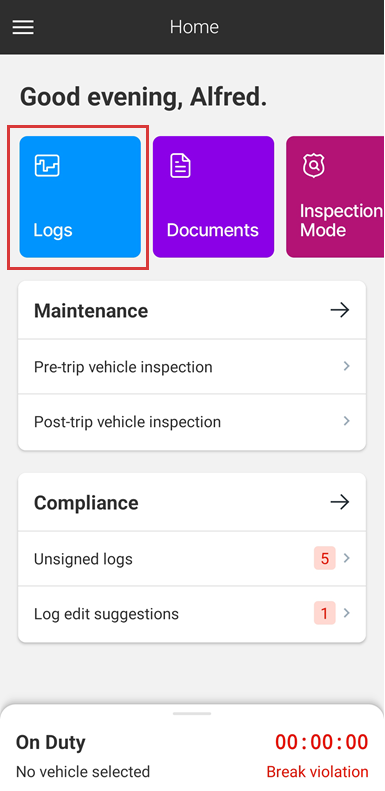Select Pre-trip vehicle inspection row
This screenshot has height=791, width=385.
(x=192, y=367)
